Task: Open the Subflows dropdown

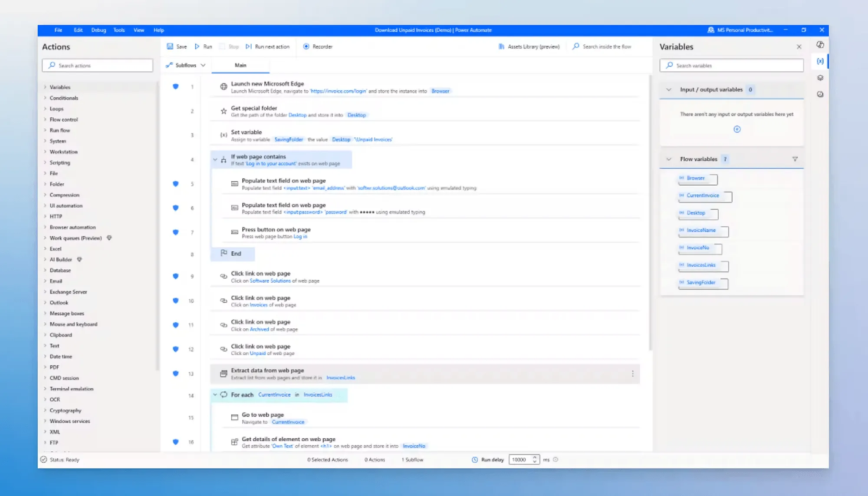Action: pos(186,65)
